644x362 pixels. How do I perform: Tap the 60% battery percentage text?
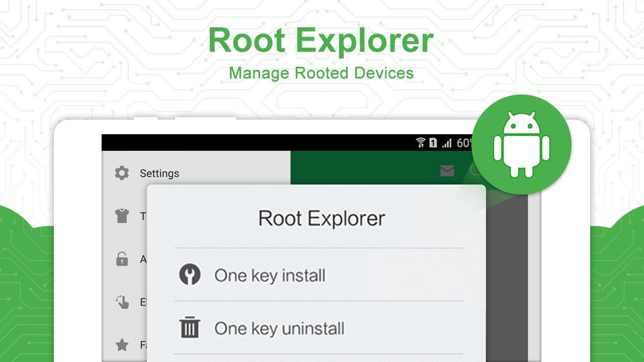coord(464,143)
